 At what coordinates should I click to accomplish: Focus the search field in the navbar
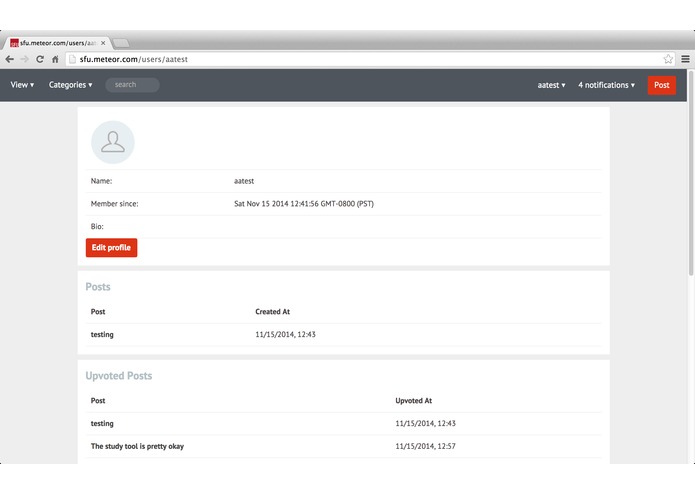pyautogui.click(x=132, y=85)
